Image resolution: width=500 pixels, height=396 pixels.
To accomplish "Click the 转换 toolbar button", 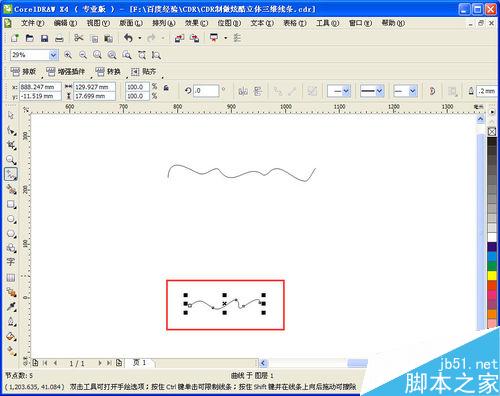I will coord(108,71).
